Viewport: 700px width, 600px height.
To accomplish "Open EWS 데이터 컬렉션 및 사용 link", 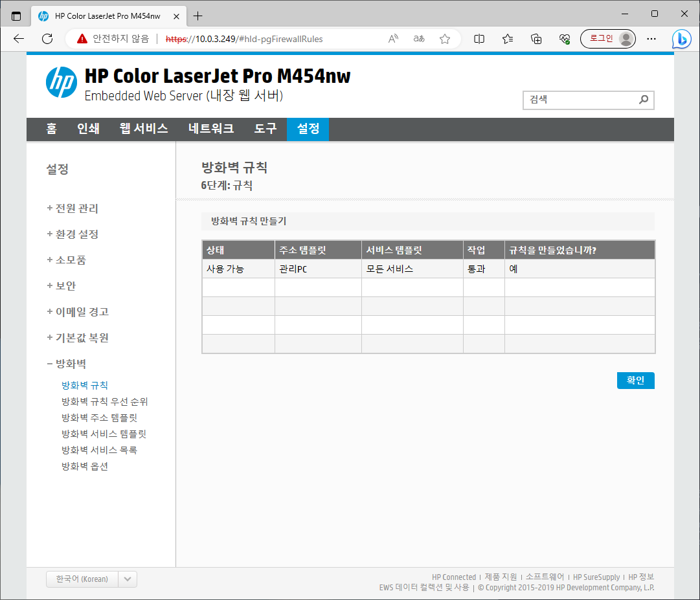I will 424,588.
